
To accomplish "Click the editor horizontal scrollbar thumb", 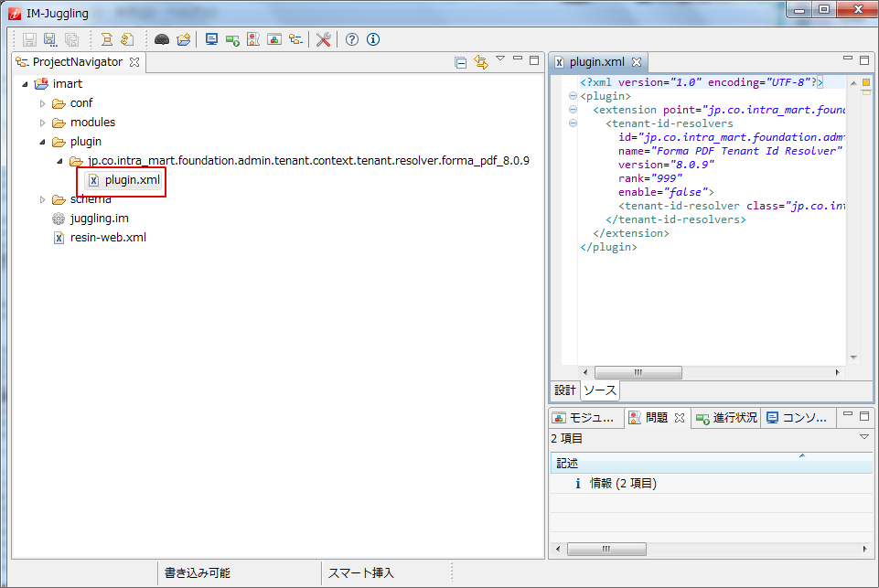I will [638, 372].
